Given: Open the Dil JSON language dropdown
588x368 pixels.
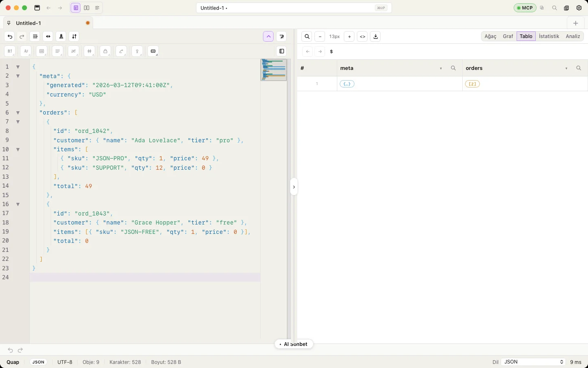Looking at the screenshot, I should (533, 362).
